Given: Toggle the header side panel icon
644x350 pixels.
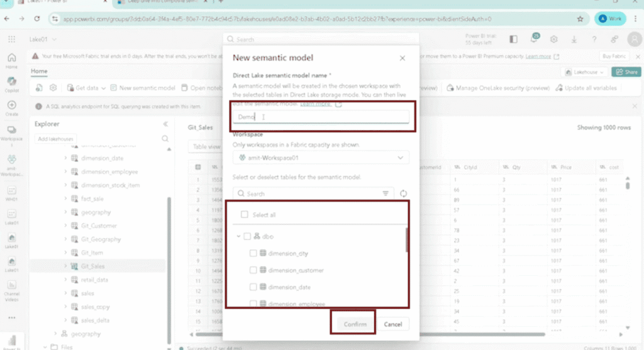Looking at the screenshot, I should click(x=513, y=39).
